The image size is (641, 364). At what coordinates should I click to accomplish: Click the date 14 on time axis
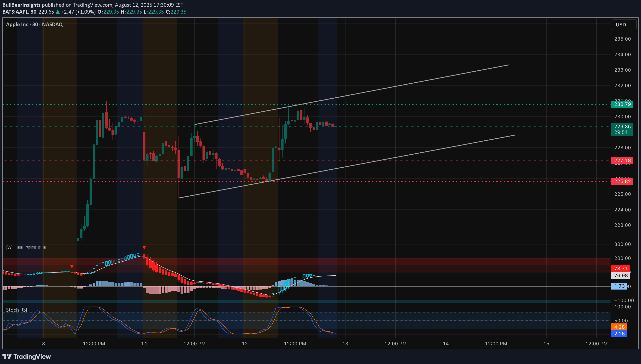(x=446, y=344)
